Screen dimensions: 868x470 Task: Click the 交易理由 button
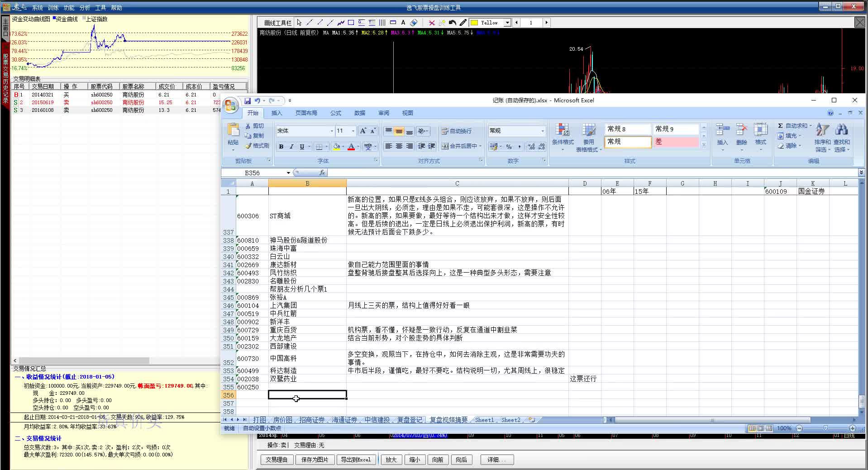[x=276, y=460]
